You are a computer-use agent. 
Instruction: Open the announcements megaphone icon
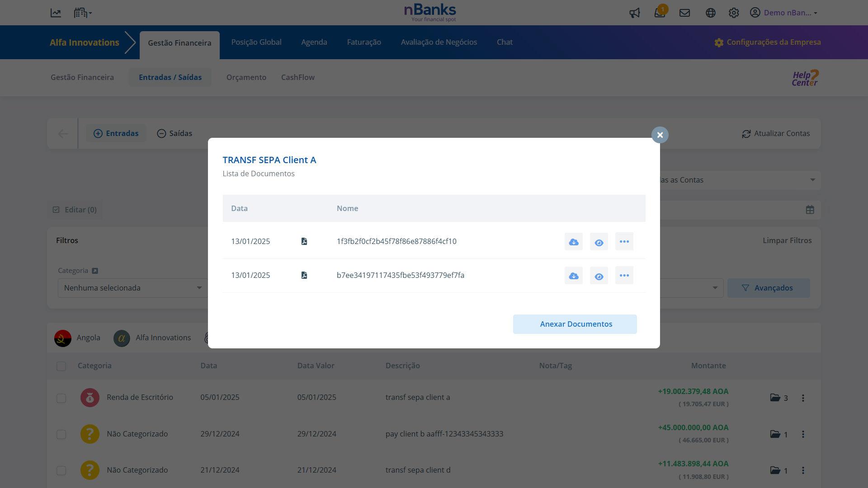point(634,13)
